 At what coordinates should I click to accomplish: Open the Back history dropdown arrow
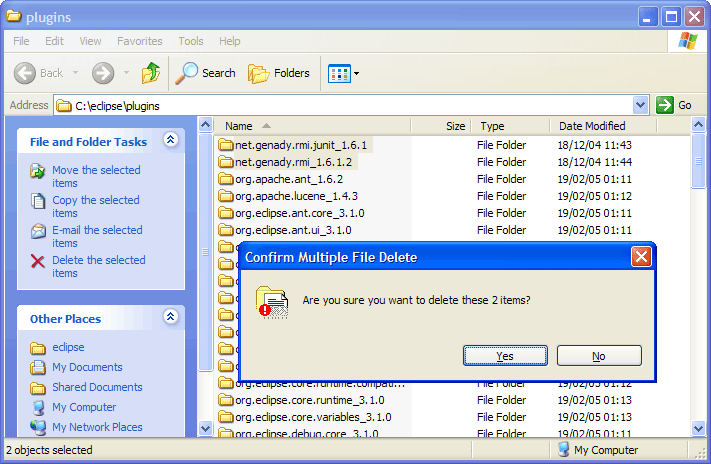tap(75, 73)
